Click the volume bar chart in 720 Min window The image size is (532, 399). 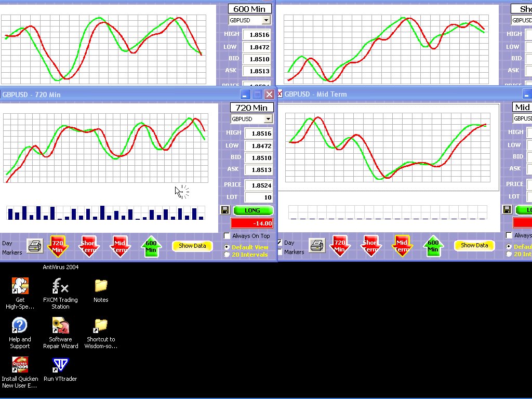click(105, 212)
